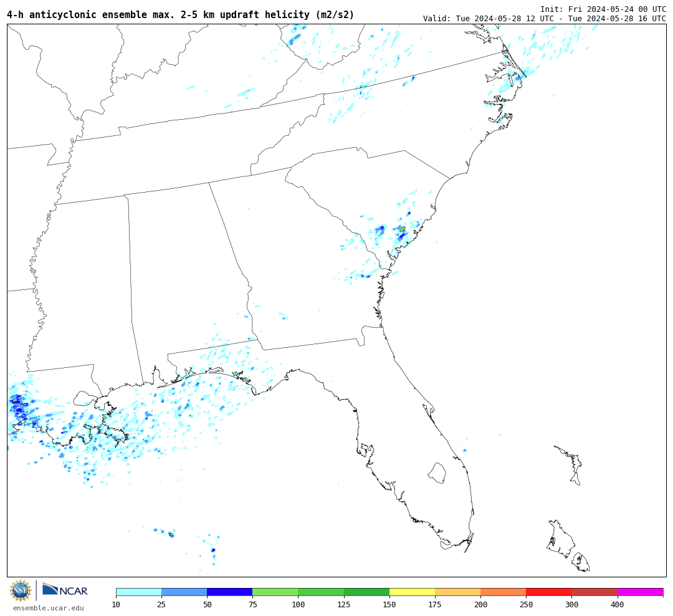Image resolution: width=673 pixels, height=616 pixels.
Task: Select the orange 200-250 color swatch
Action: point(504,592)
